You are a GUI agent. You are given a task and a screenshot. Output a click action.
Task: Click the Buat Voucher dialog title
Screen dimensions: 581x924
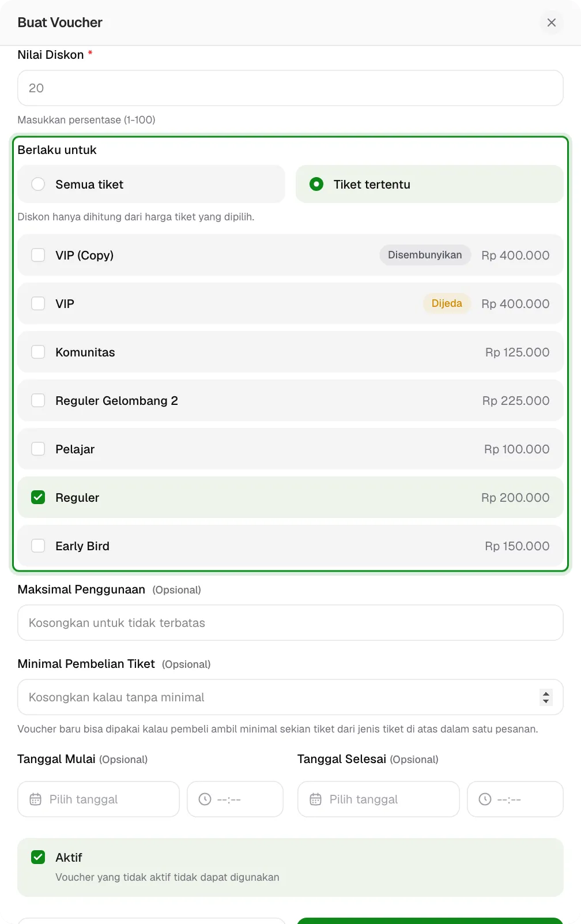(x=60, y=22)
